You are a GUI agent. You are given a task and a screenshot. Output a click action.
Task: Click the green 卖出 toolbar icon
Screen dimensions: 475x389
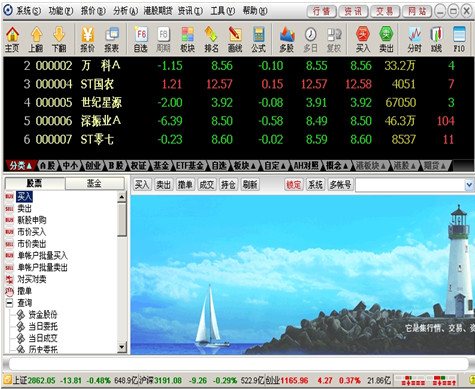tap(386, 39)
